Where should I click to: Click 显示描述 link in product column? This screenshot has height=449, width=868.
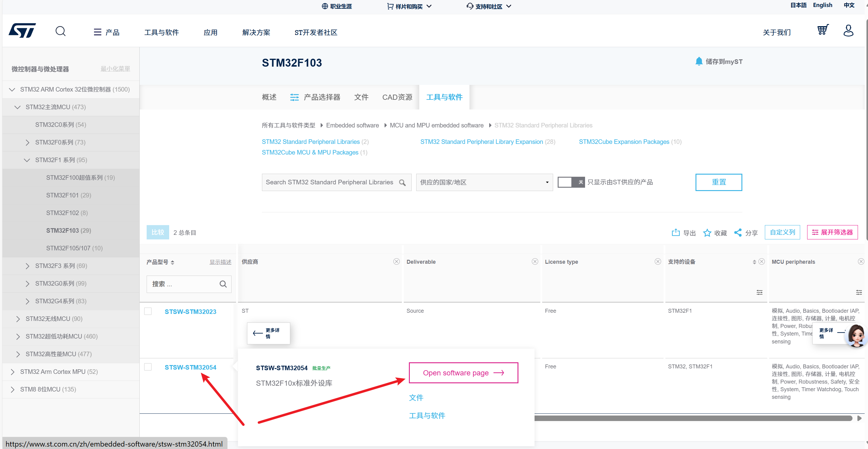pos(220,262)
